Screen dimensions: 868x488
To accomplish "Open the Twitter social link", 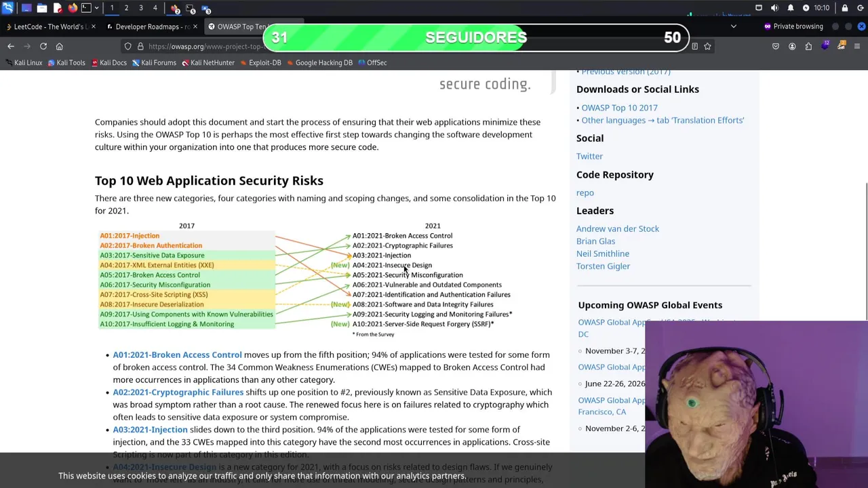I will click(589, 156).
